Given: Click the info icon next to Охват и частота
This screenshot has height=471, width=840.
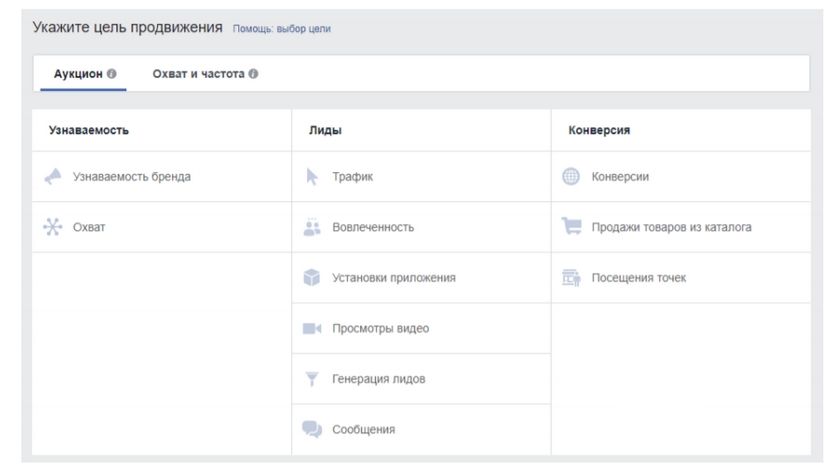Looking at the screenshot, I should click(x=253, y=73).
